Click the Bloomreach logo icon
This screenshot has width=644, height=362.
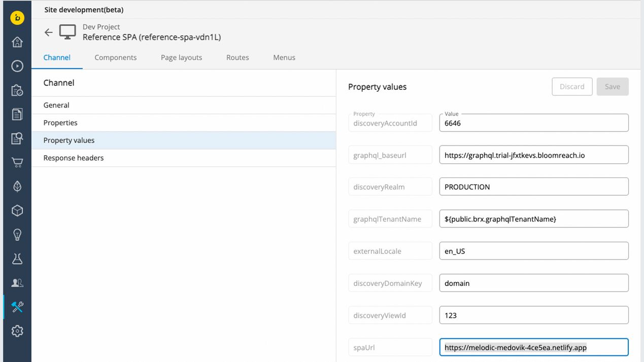coord(17,18)
